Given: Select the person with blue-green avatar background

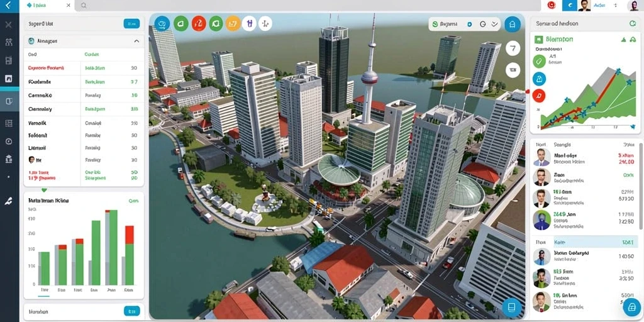Looking at the screenshot, I should [x=586, y=219].
